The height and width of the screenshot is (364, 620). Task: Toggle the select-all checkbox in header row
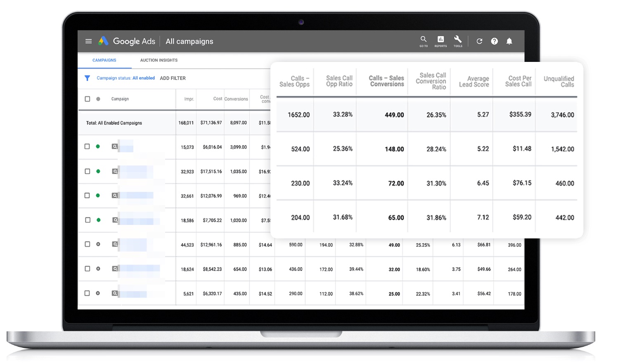(x=87, y=99)
